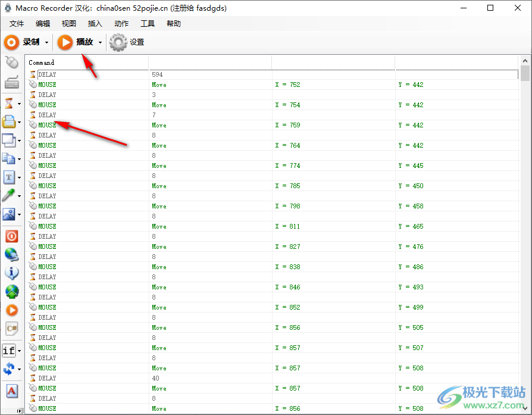Click the 设置 button label
532x415 pixels.
point(137,42)
